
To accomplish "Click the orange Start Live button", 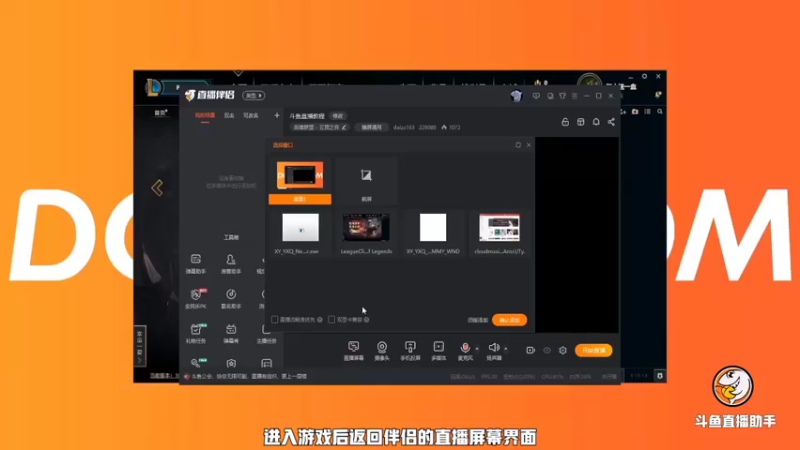I will click(x=594, y=351).
